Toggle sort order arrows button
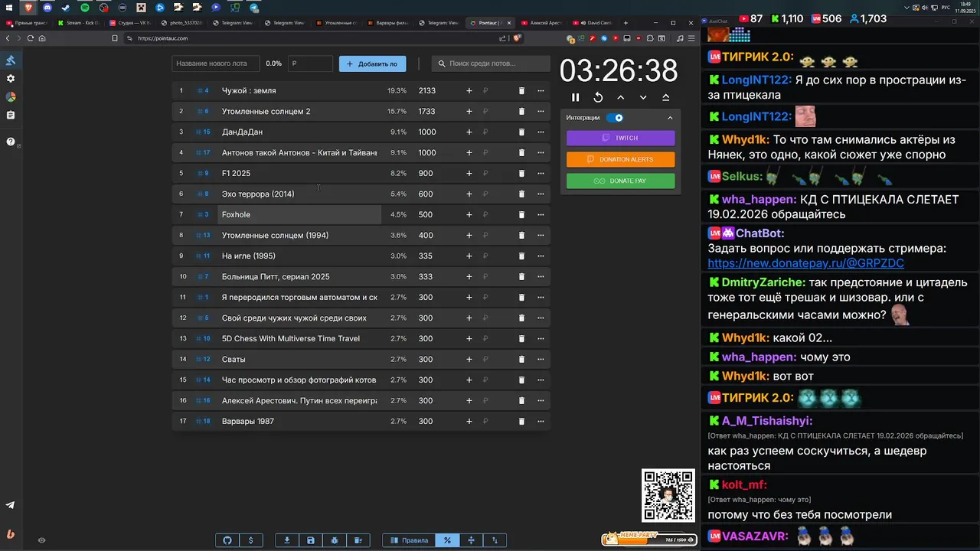 click(x=495, y=540)
